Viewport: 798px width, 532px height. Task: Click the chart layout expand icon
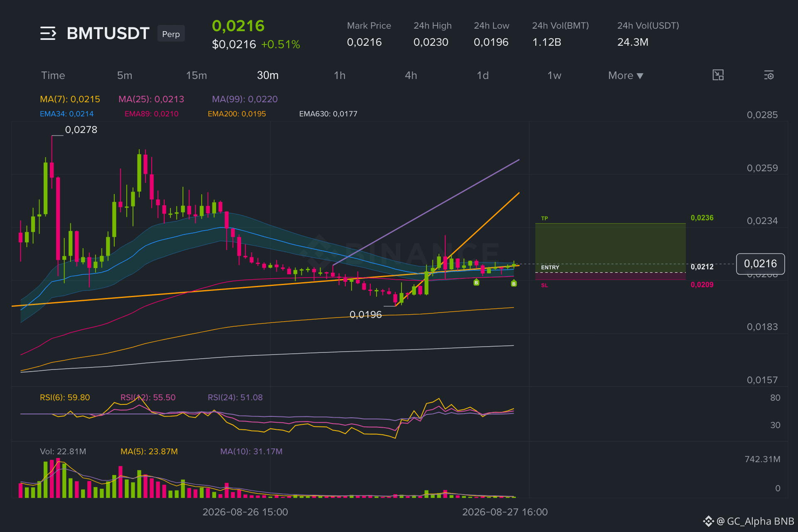pyautogui.click(x=718, y=75)
